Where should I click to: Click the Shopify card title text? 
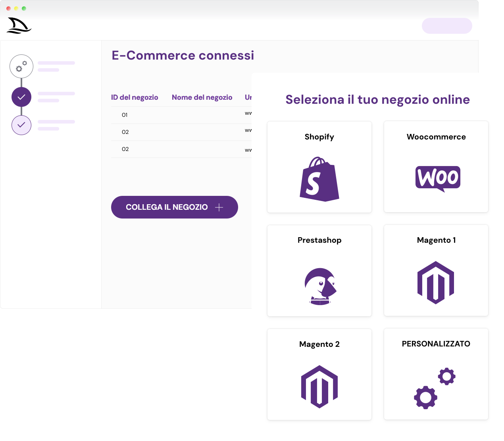319,137
